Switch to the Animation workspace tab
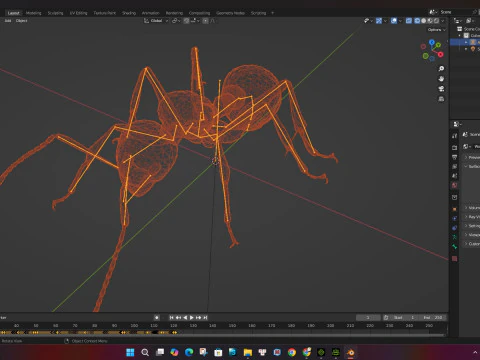The height and width of the screenshot is (360, 480). 150,13
